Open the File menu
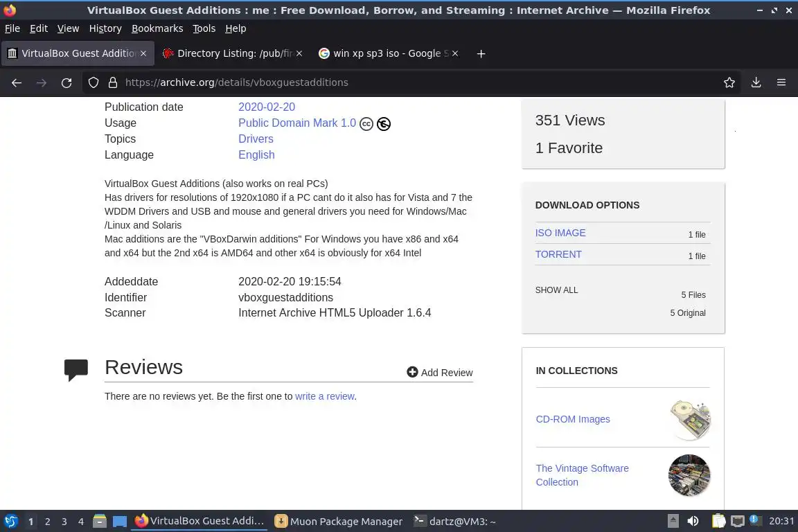The width and height of the screenshot is (798, 532). coord(12,28)
